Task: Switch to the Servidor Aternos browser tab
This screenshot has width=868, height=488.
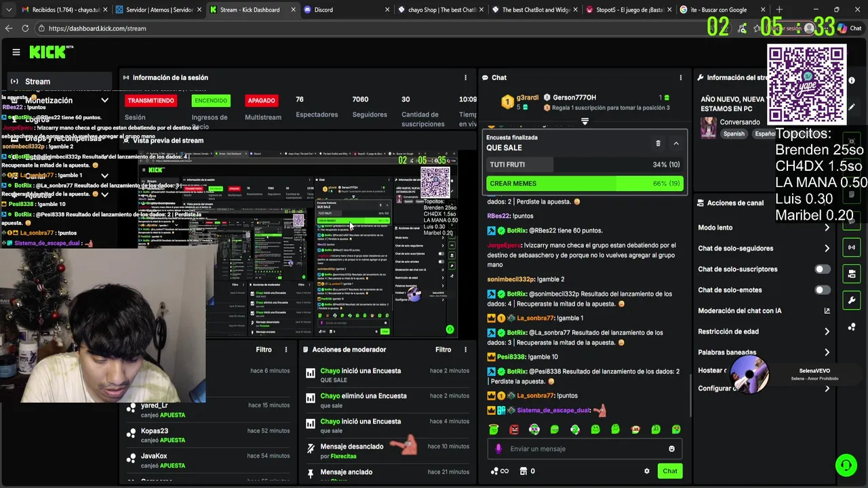Action: tap(157, 9)
